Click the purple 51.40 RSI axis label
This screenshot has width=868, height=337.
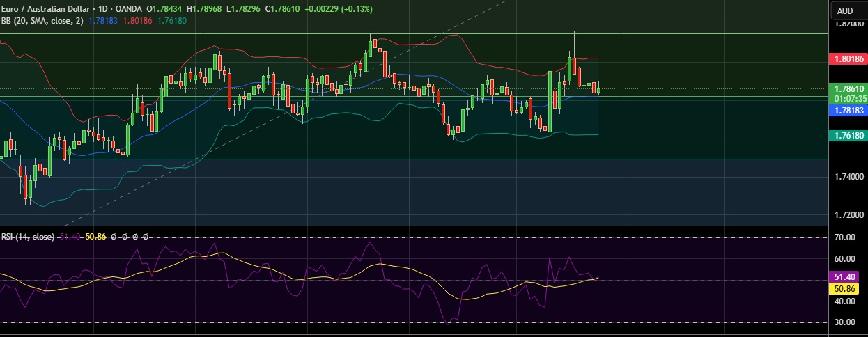[x=844, y=277]
